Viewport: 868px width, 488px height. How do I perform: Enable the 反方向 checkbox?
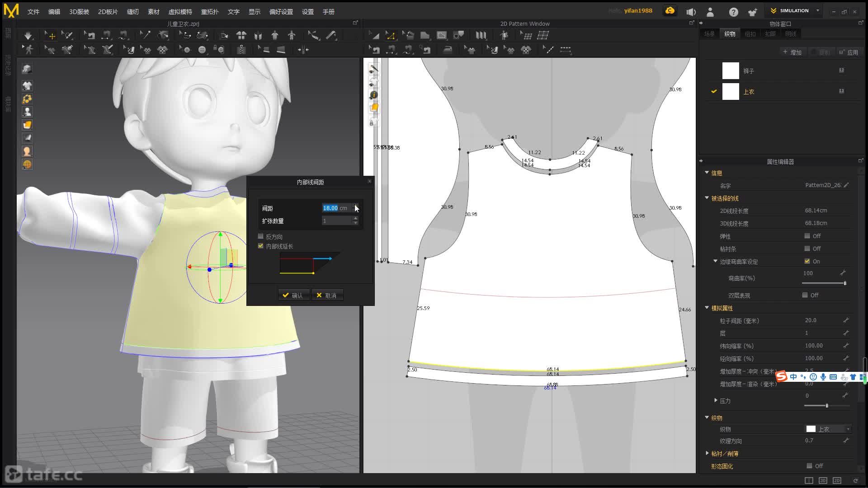click(x=260, y=236)
